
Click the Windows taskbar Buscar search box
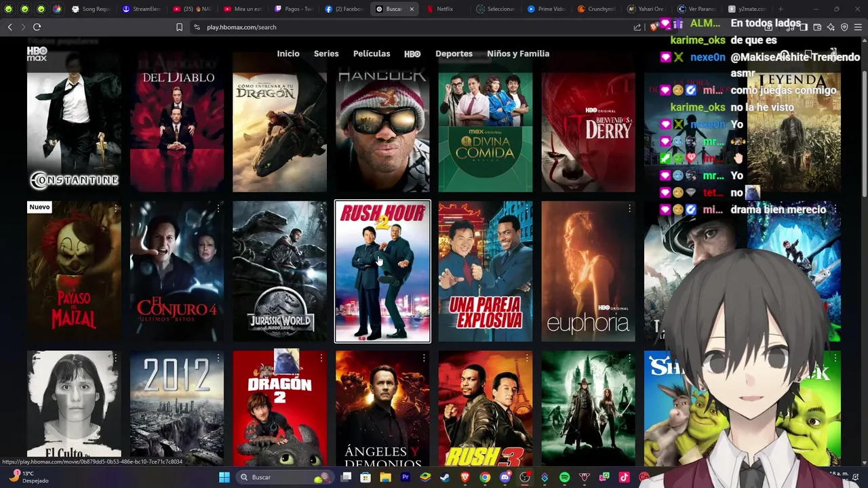point(285,477)
